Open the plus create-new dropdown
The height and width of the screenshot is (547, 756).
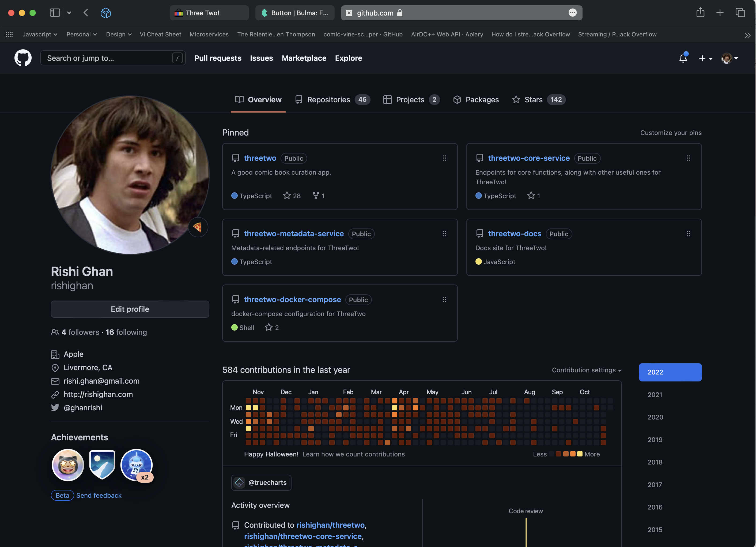pos(705,58)
